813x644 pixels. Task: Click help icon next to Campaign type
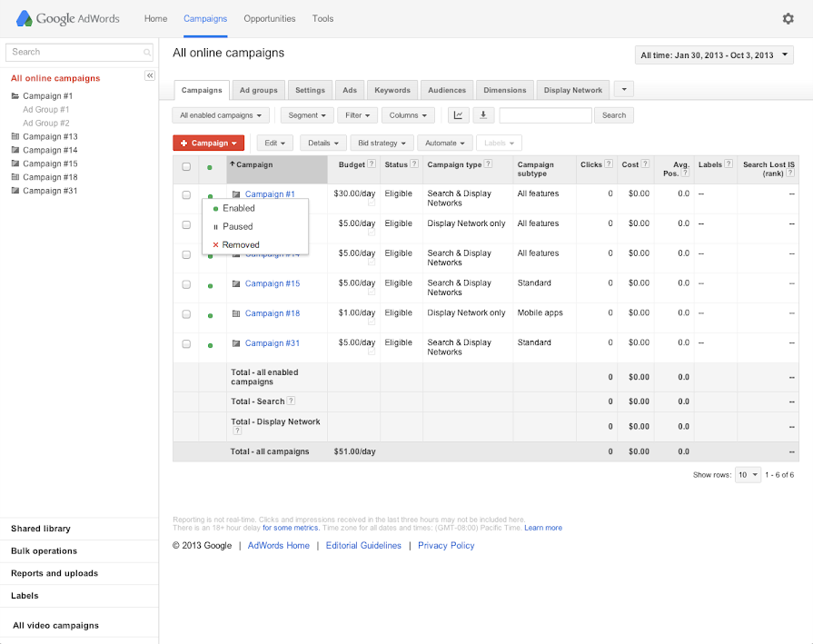(x=488, y=163)
